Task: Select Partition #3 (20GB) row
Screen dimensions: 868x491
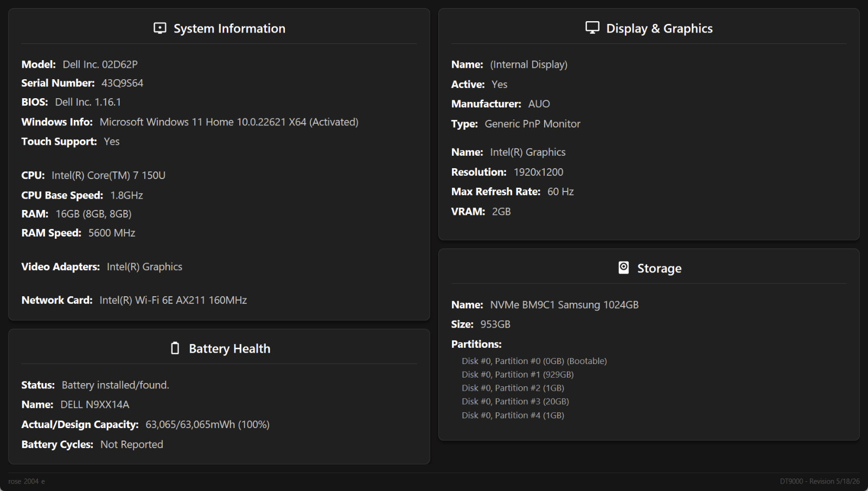Action: [515, 401]
